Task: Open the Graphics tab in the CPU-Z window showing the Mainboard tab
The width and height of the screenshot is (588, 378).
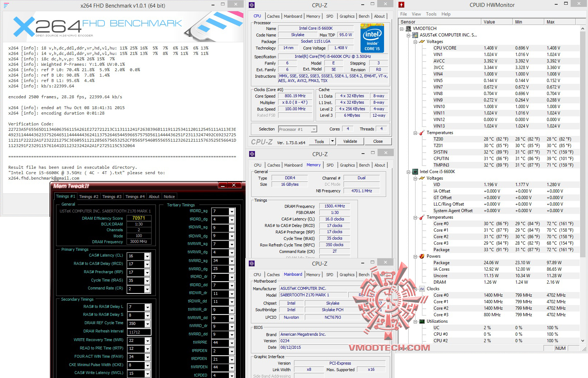Action: coord(347,275)
